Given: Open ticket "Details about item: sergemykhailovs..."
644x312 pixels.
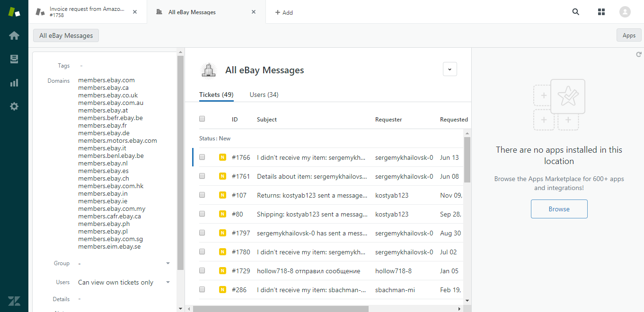Looking at the screenshot, I should tap(312, 176).
